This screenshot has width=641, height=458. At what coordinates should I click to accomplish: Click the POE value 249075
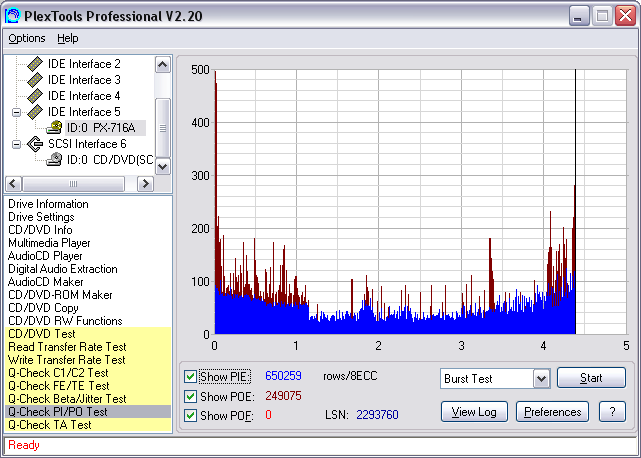point(283,396)
